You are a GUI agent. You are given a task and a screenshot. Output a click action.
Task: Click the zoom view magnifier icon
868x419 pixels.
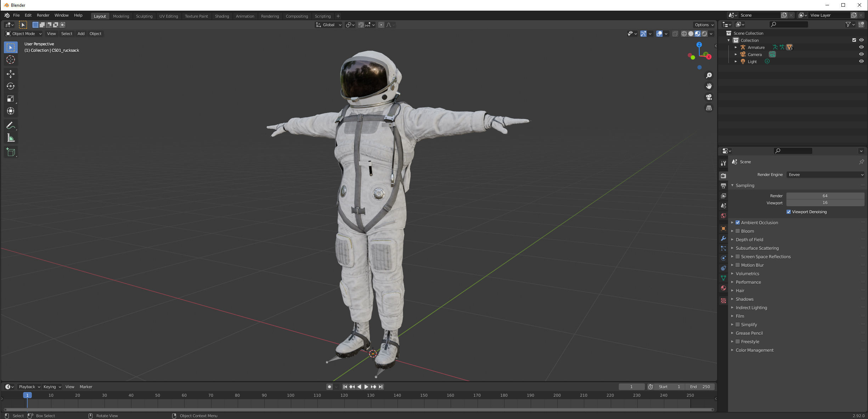(709, 75)
